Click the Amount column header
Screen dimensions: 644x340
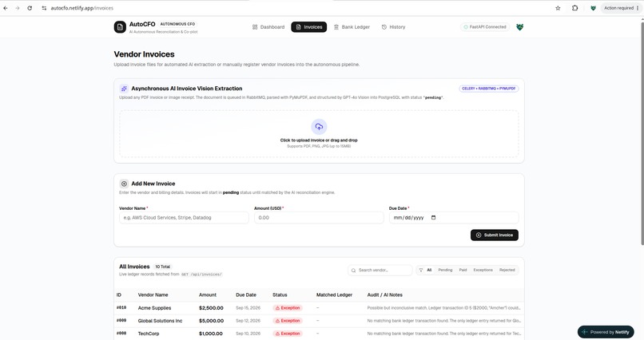[x=208, y=295]
